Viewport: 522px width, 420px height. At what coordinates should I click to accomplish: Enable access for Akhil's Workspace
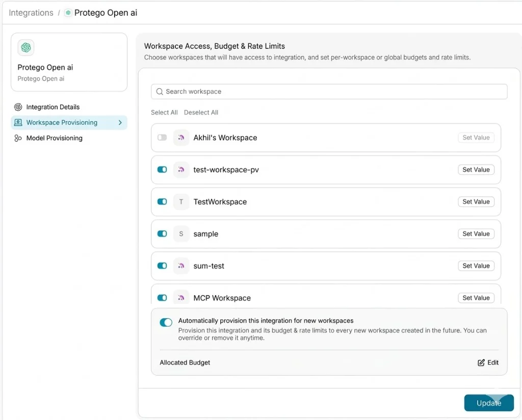(x=162, y=138)
